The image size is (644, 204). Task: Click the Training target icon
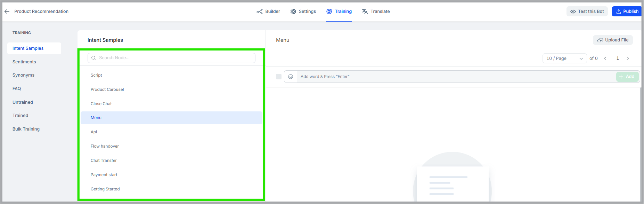329,11
